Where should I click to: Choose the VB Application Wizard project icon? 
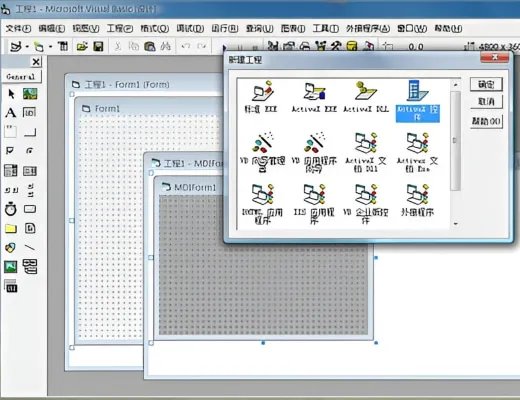(314, 153)
